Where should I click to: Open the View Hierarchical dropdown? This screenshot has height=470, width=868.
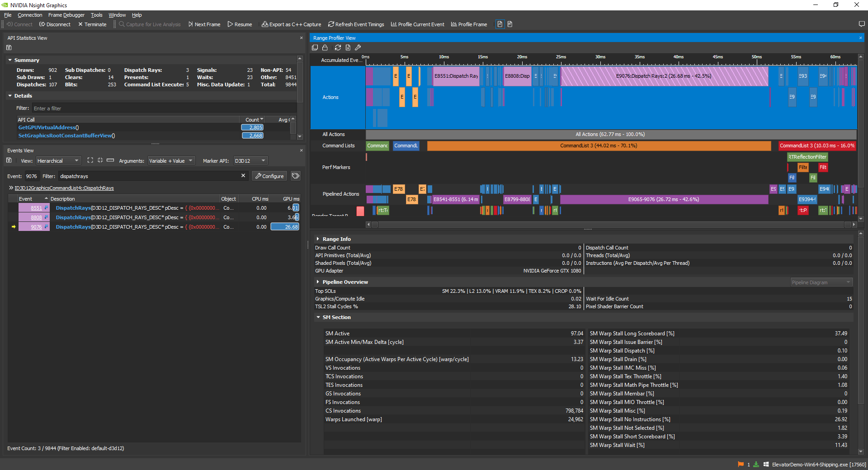tap(58, 161)
